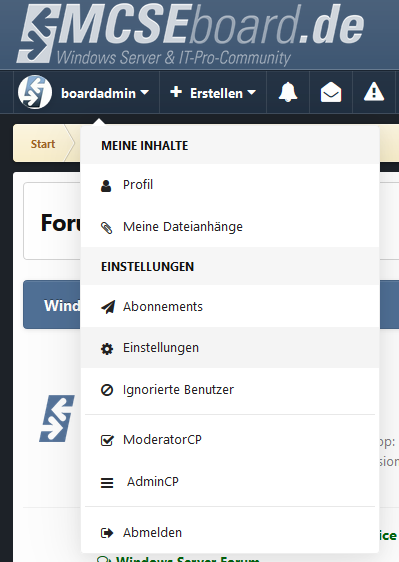Viewport: 399px width, 562px height.
Task: Go to the Start breadcrumb
Action: (x=43, y=144)
